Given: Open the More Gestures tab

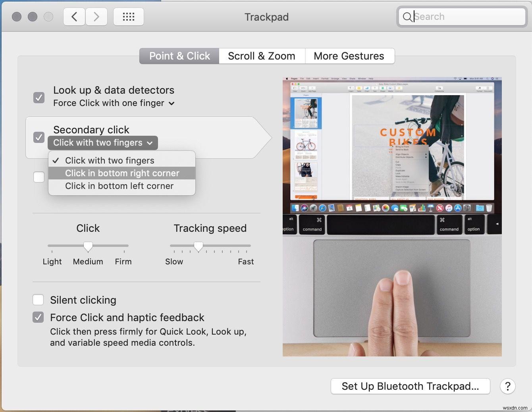Looking at the screenshot, I should (349, 56).
